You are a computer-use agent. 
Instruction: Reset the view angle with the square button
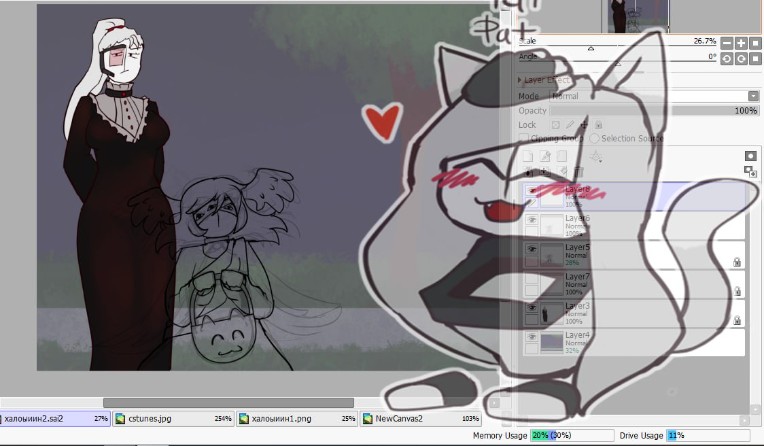(x=755, y=58)
